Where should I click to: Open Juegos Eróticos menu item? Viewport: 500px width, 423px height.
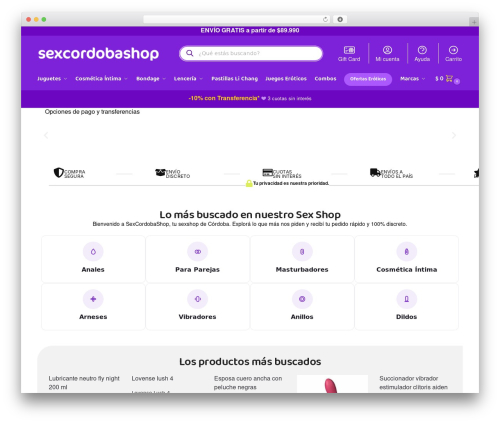click(x=286, y=79)
